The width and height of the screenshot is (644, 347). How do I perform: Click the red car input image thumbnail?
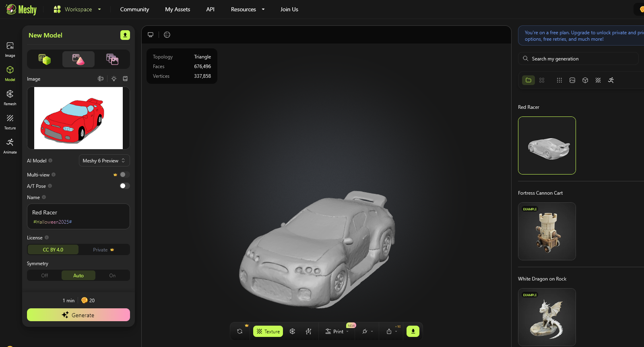click(x=78, y=118)
